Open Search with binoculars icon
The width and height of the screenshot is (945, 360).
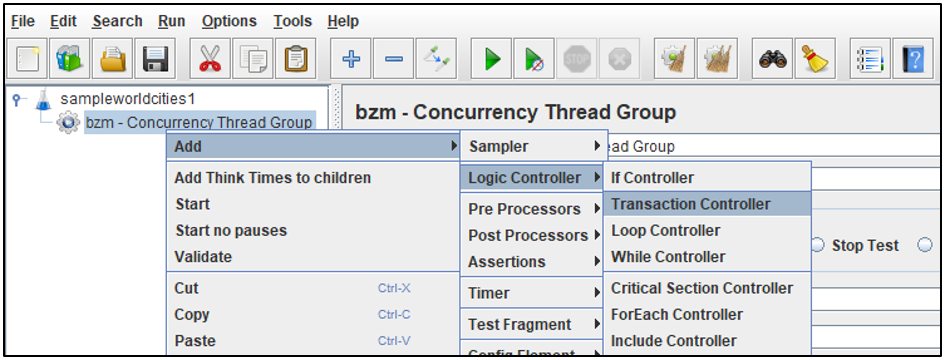(x=773, y=59)
